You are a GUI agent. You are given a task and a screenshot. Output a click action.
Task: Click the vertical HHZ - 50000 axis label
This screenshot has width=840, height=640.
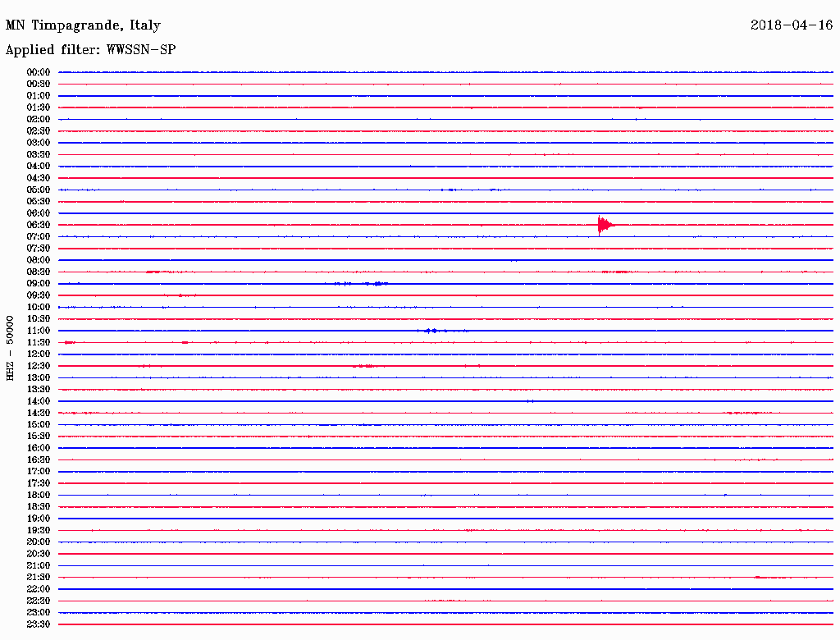(x=11, y=347)
